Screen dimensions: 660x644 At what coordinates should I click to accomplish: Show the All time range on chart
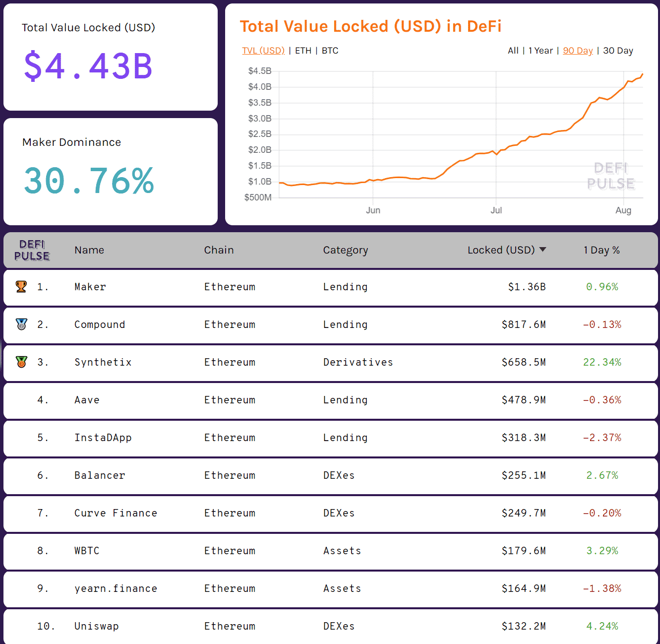click(x=513, y=51)
